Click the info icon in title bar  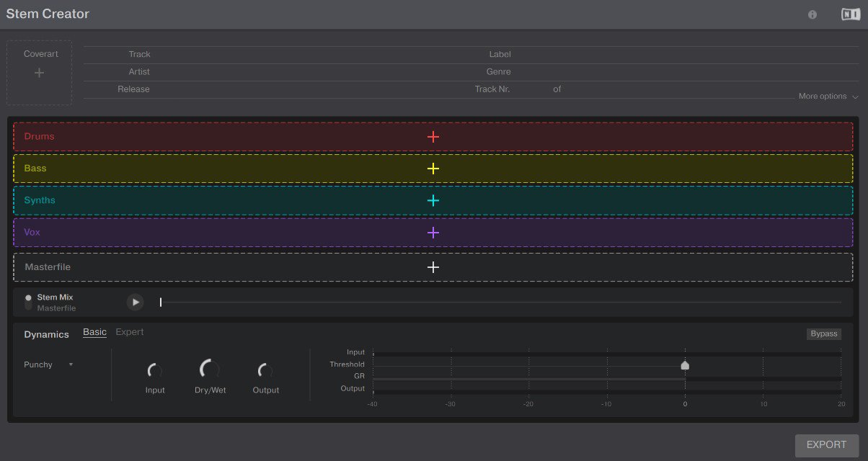[812, 14]
